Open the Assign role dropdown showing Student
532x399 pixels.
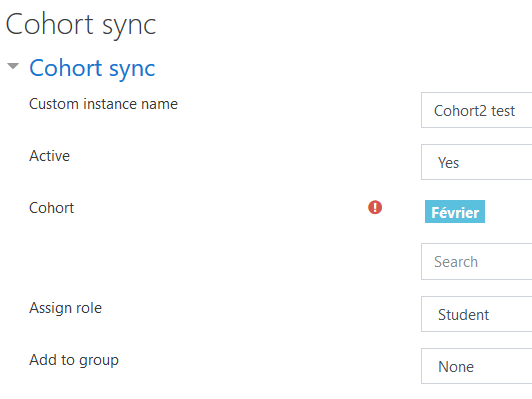(476, 314)
